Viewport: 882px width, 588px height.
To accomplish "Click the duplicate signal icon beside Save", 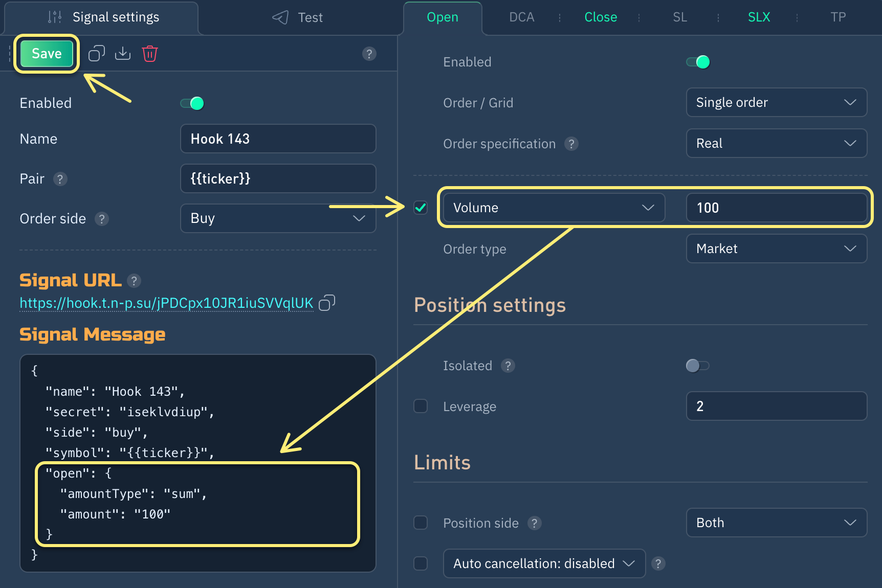I will [x=96, y=53].
